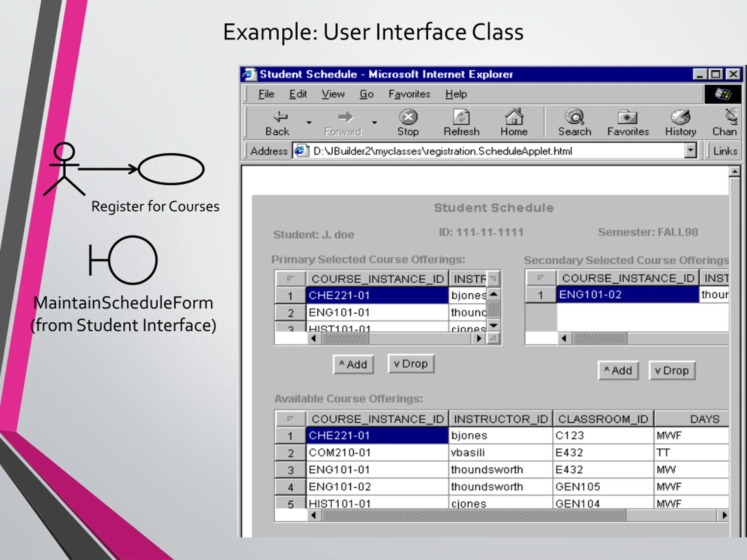Image resolution: width=747 pixels, height=560 pixels.
Task: Click Primary table horizontal scroll right arrow
Action: tap(479, 338)
